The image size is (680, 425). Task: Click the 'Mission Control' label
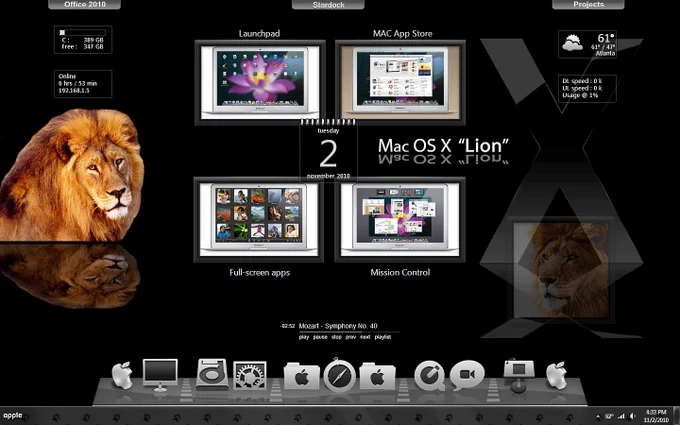pyautogui.click(x=400, y=273)
